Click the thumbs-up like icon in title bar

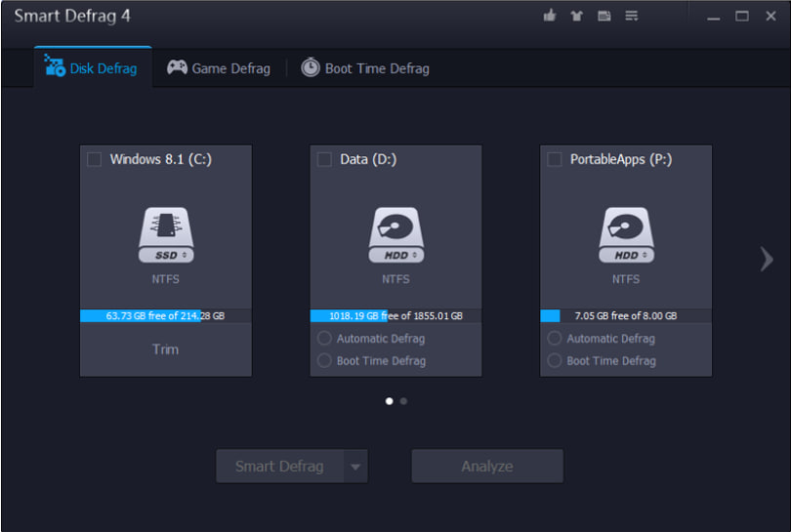coord(550,16)
